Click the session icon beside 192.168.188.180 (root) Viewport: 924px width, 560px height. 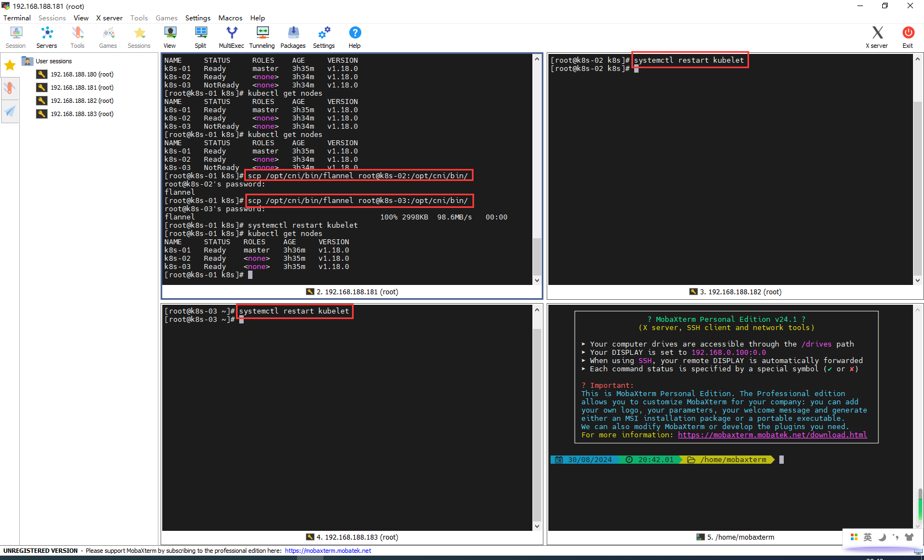pos(42,74)
